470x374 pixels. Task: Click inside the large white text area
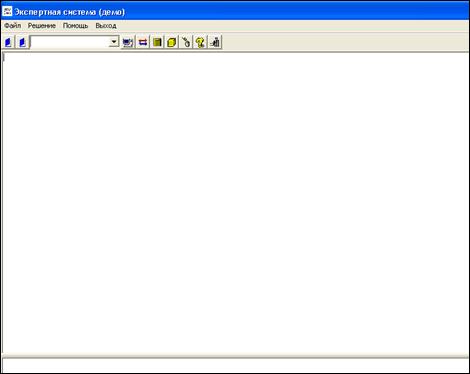(x=235, y=203)
